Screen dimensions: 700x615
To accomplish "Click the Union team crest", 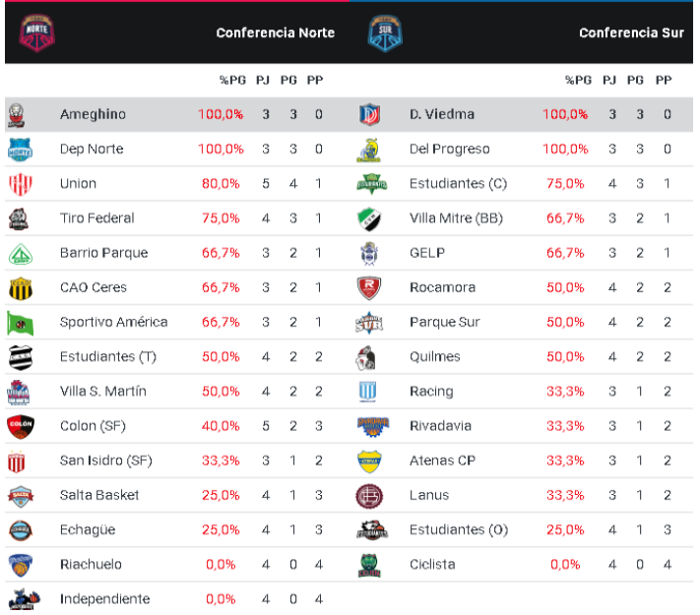I will point(21,184).
